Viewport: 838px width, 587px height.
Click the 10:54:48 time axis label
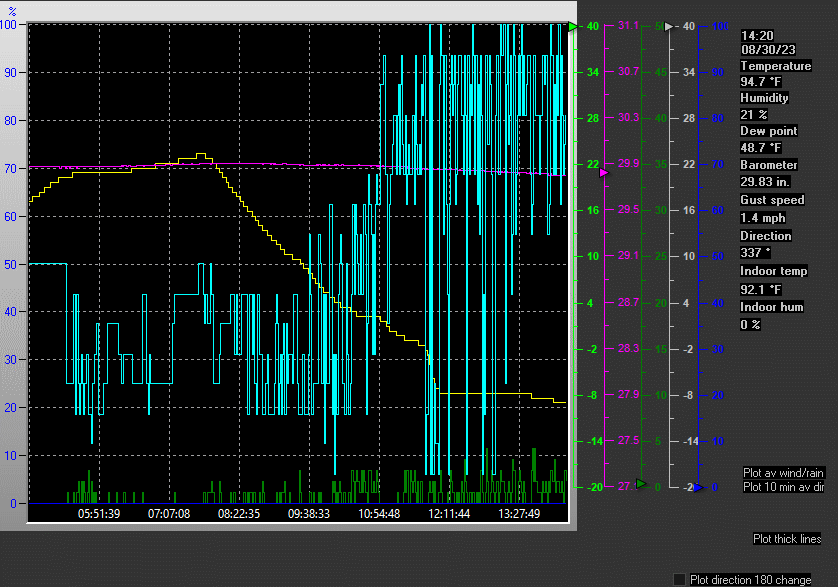(379, 514)
